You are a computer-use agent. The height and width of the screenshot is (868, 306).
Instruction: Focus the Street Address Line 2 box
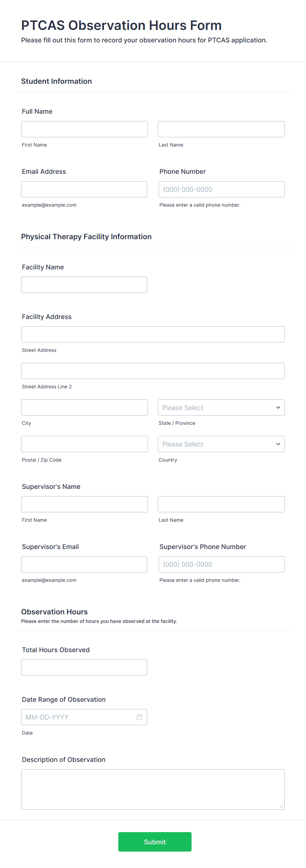153,371
